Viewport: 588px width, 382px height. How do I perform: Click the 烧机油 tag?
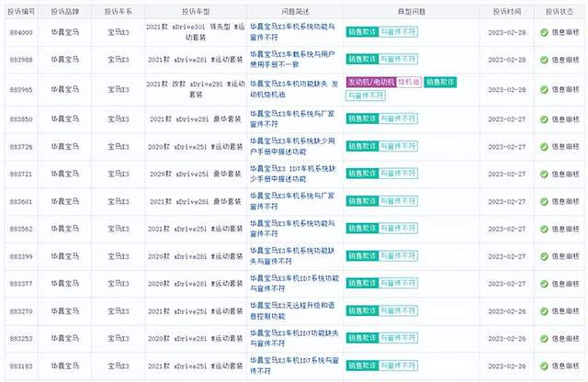click(x=409, y=82)
